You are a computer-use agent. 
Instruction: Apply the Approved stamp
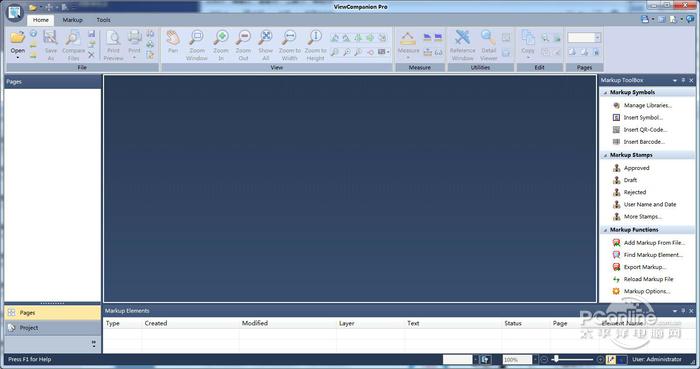click(x=637, y=168)
